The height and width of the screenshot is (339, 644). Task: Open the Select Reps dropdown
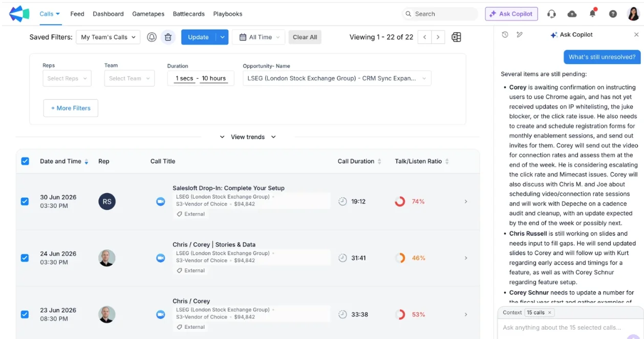click(x=67, y=78)
